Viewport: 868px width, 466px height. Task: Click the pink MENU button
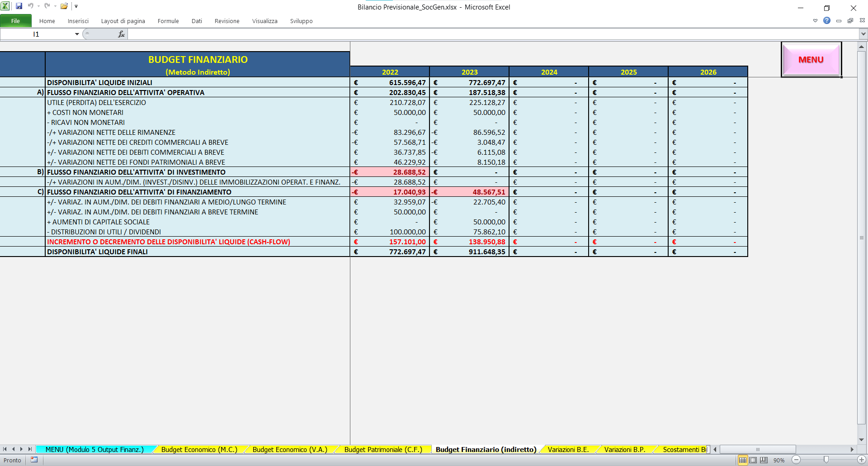click(x=811, y=59)
